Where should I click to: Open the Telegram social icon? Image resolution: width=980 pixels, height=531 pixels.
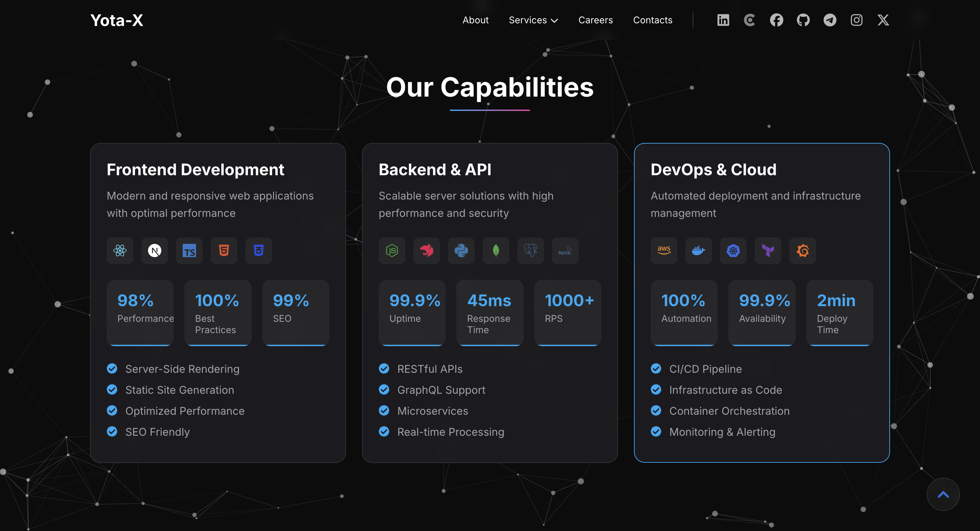(x=830, y=20)
